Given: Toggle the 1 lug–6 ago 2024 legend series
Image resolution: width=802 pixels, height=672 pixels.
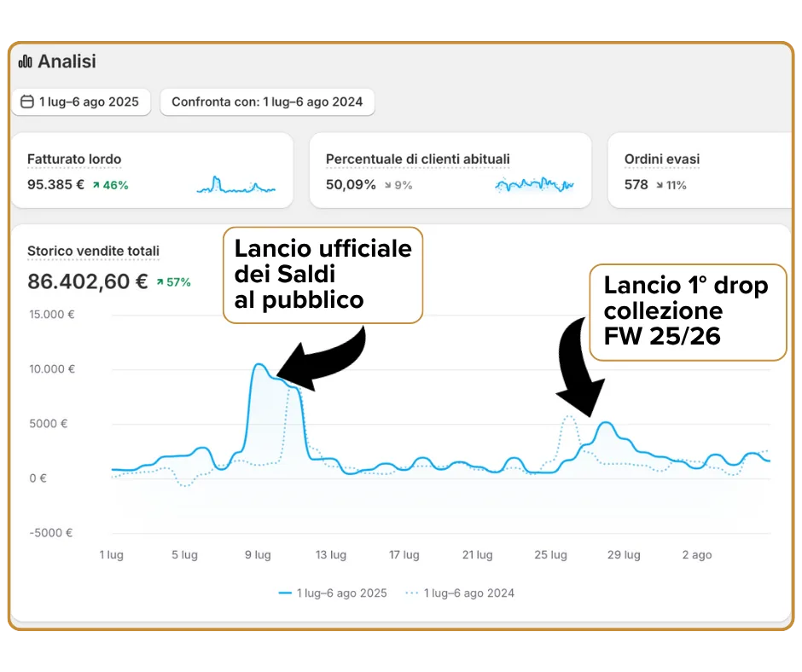Looking at the screenshot, I should [459, 594].
